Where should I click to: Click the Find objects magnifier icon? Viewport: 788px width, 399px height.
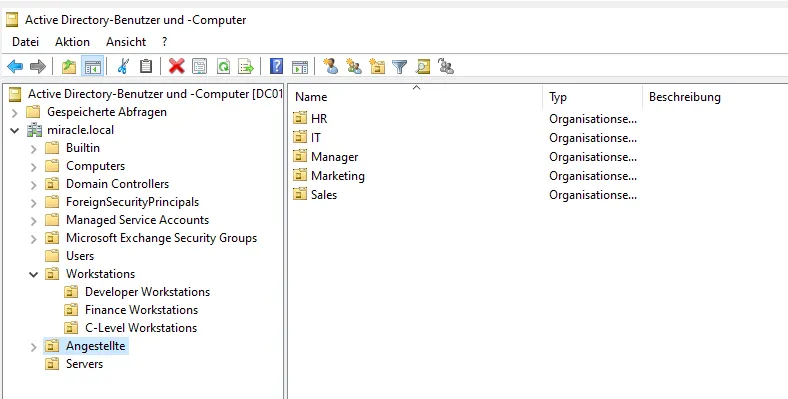tap(423, 66)
